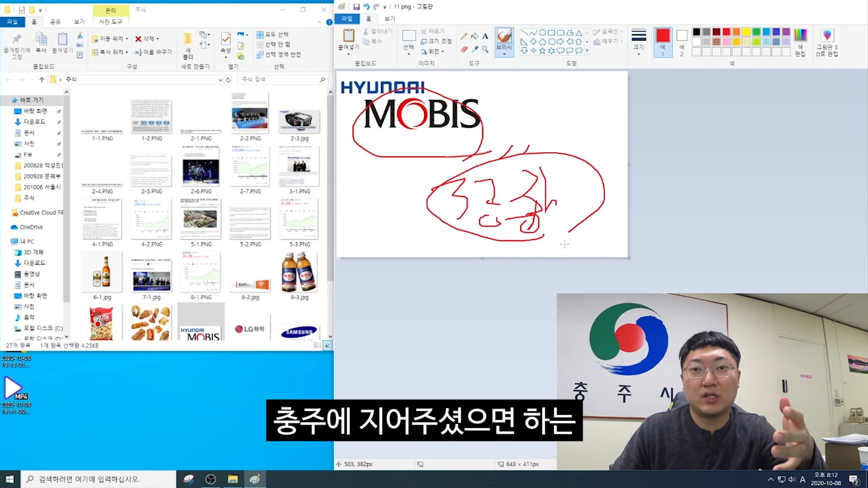This screenshot has width=868, height=488.
Task: Click the Explorer search box (주식 검색)
Action: point(283,80)
